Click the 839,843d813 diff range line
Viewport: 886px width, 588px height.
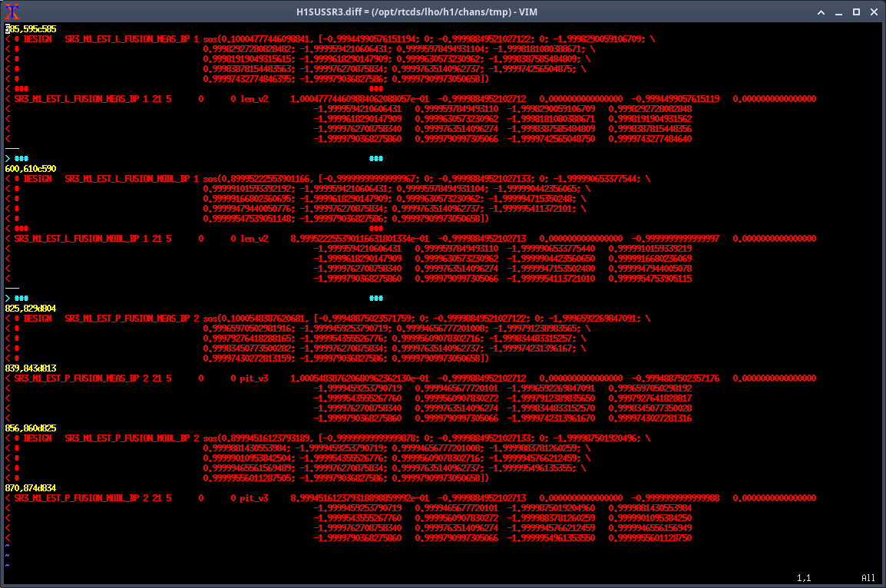pyautogui.click(x=31, y=368)
